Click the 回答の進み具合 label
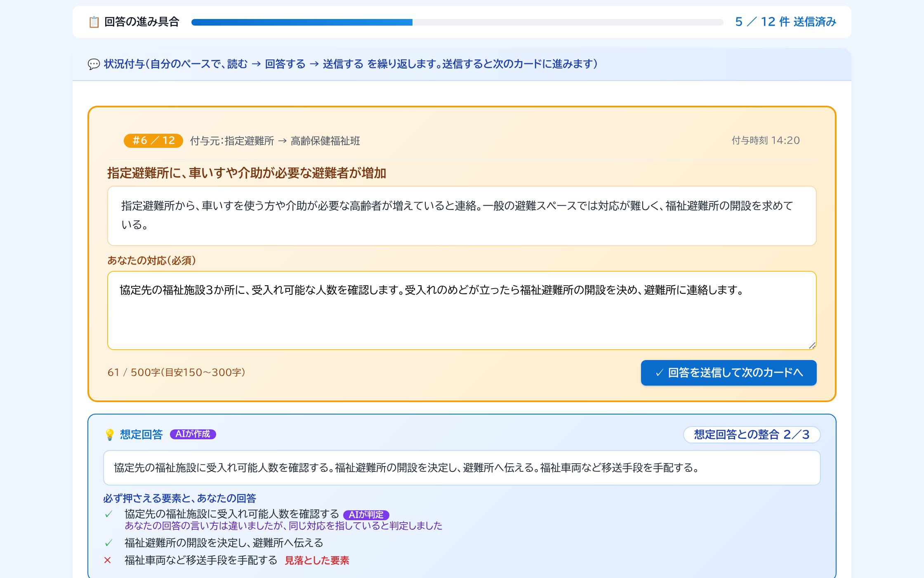This screenshot has width=924, height=578. [141, 22]
